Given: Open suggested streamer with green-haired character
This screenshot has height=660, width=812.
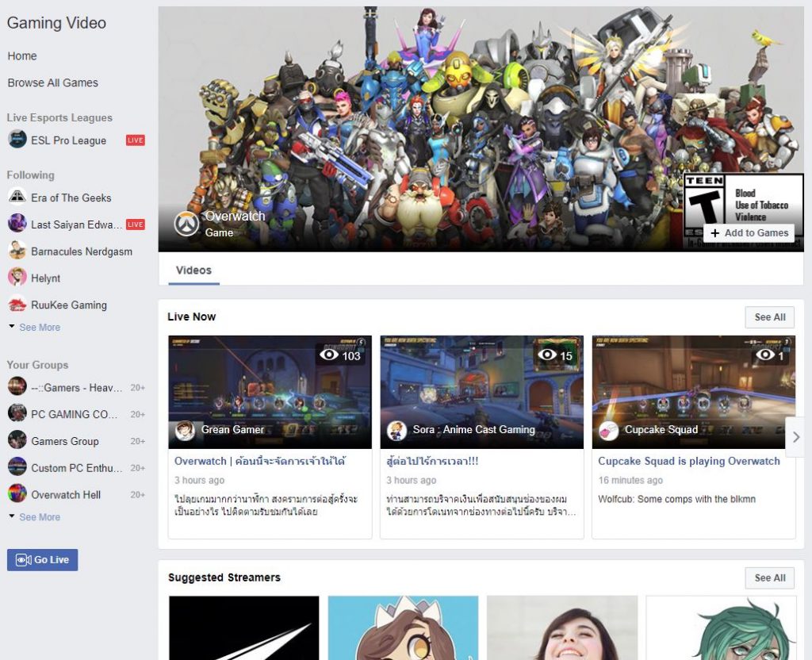Looking at the screenshot, I should (x=721, y=628).
